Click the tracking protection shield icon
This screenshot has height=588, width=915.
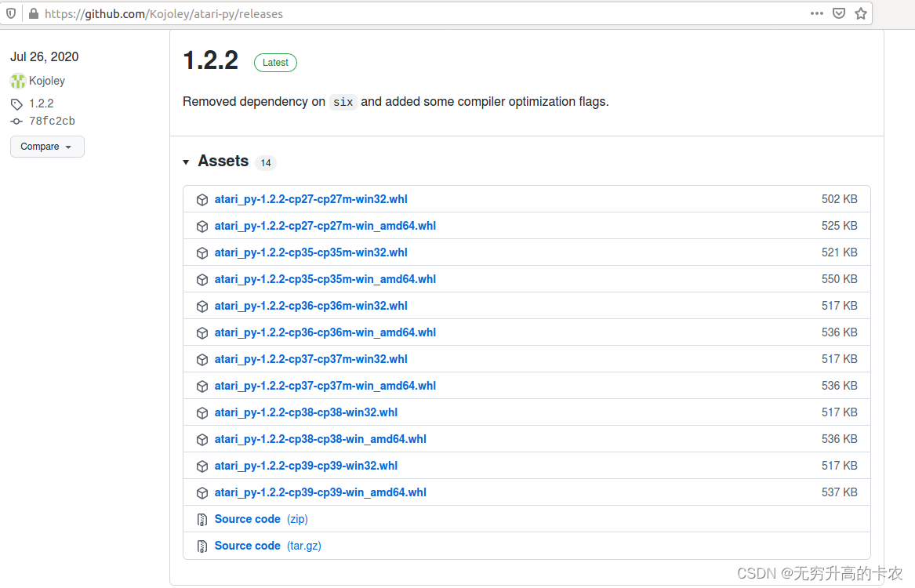click(x=11, y=13)
